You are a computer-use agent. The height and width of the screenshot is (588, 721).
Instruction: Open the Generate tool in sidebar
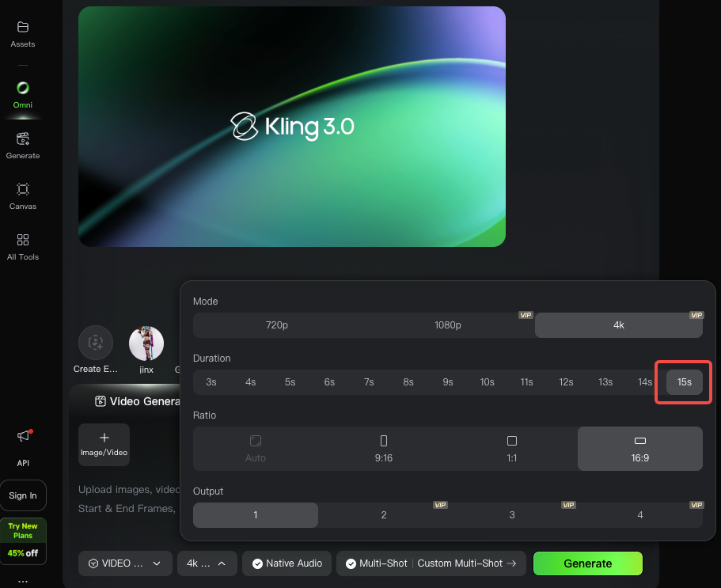click(x=23, y=139)
